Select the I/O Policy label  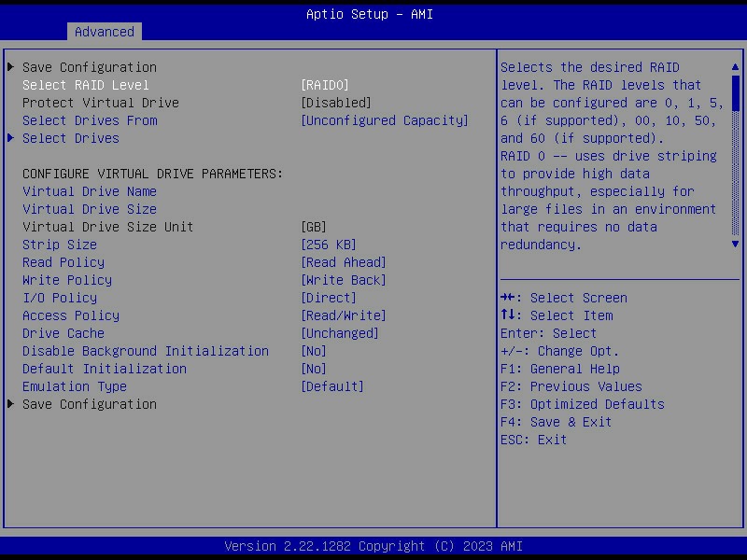60,298
